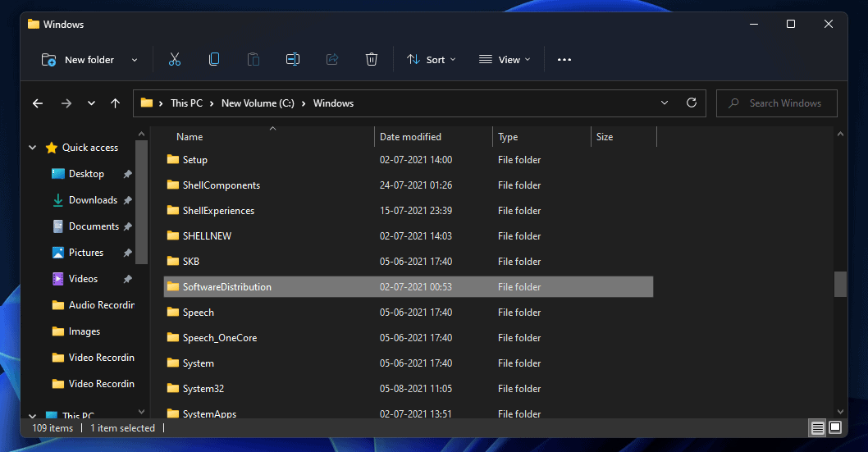The image size is (868, 452).
Task: Open the Sort dropdown menu
Action: (x=431, y=59)
